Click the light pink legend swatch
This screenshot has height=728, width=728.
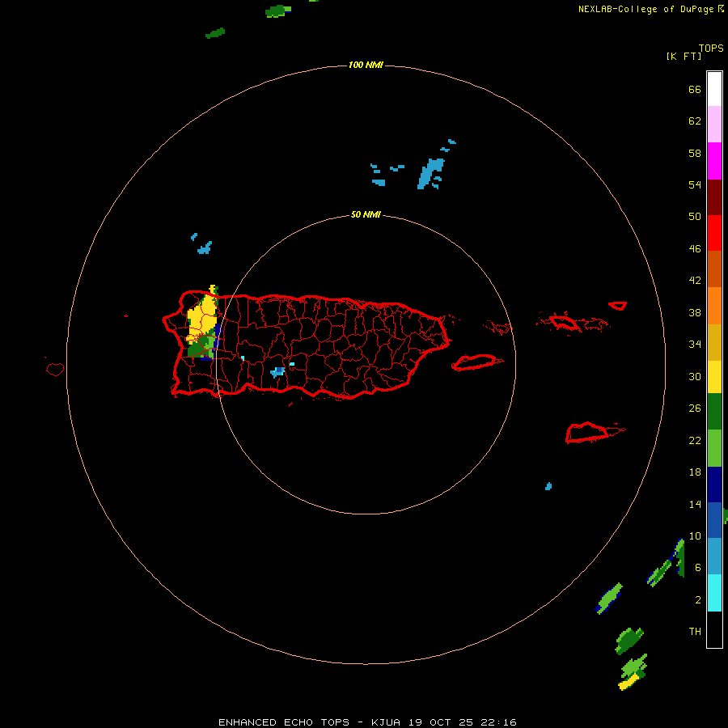(714, 124)
